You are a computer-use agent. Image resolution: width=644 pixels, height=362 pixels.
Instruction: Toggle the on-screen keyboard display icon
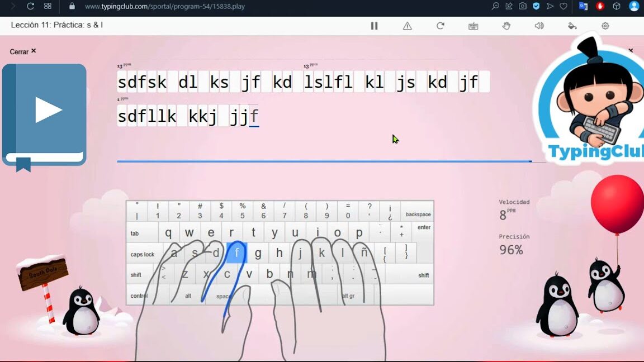473,26
